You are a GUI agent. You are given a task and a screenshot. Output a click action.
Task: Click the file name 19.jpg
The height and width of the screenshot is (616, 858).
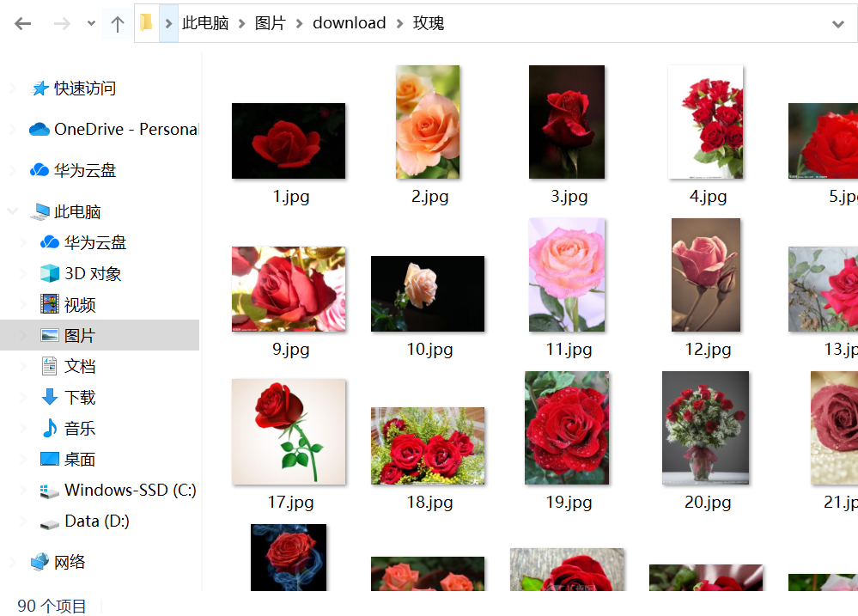click(569, 502)
